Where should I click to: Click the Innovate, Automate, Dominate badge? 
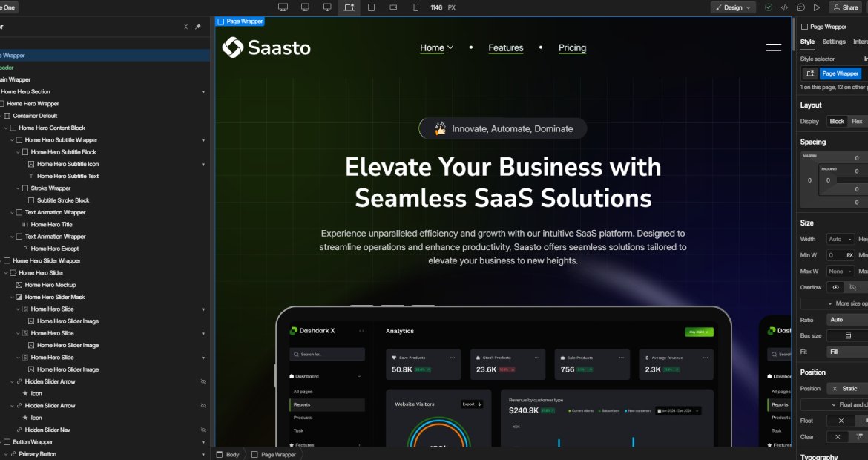click(503, 128)
